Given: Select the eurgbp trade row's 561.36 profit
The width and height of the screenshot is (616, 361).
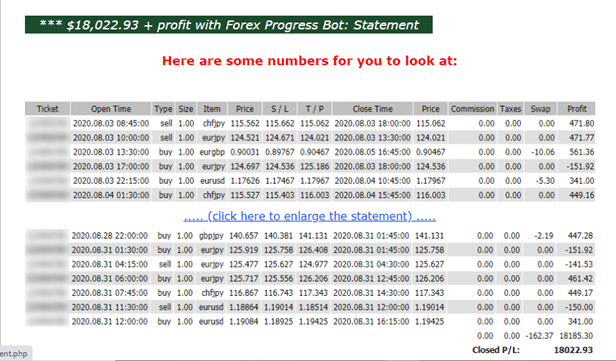Looking at the screenshot, I should pos(581,152).
